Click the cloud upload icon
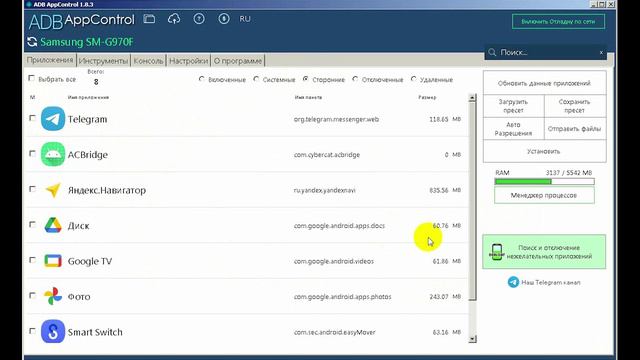Viewport: 640px width, 360px height. 174,19
